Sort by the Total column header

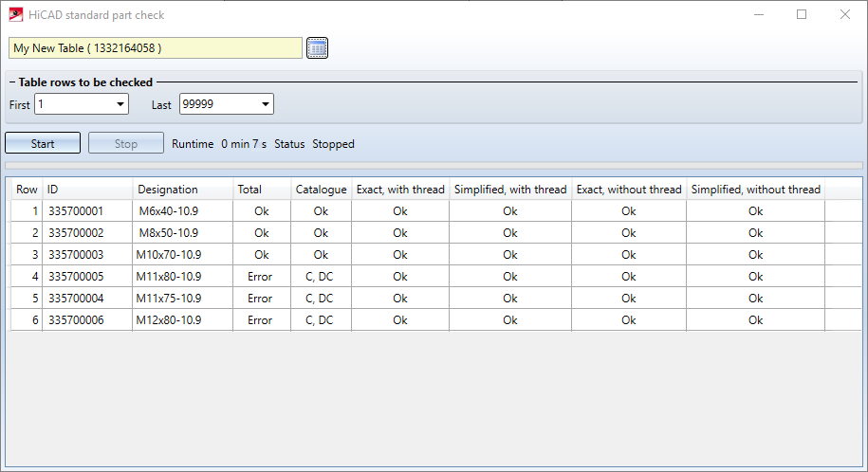point(262,190)
